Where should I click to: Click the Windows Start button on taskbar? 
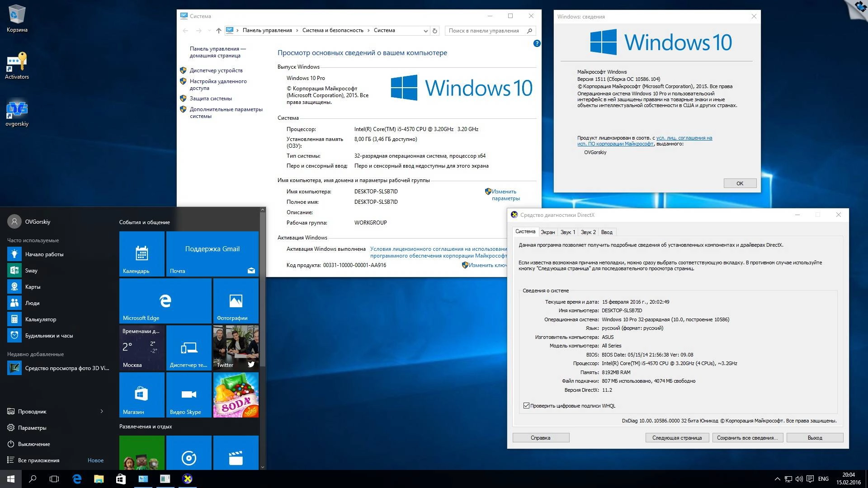point(11,479)
